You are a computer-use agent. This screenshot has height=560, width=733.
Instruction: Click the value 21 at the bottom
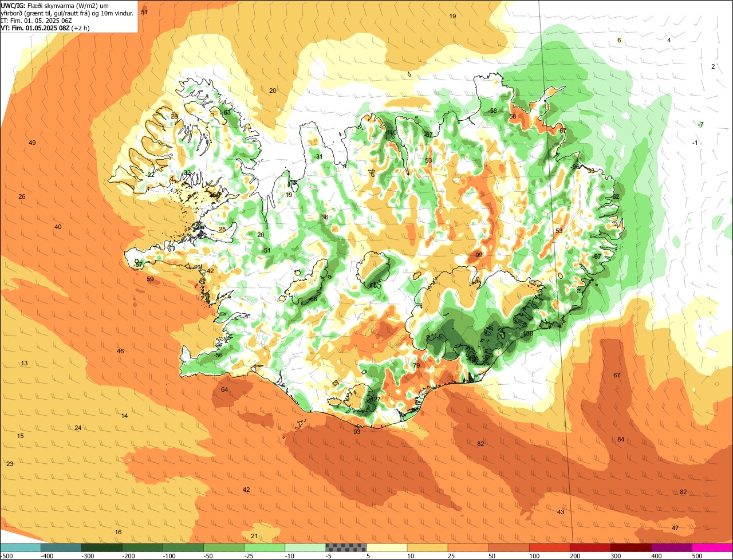click(x=254, y=536)
